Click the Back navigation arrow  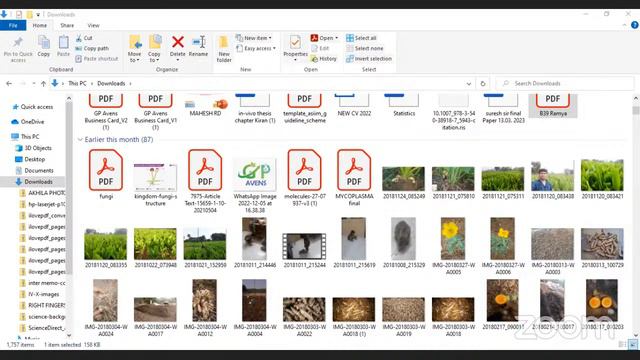(9, 84)
